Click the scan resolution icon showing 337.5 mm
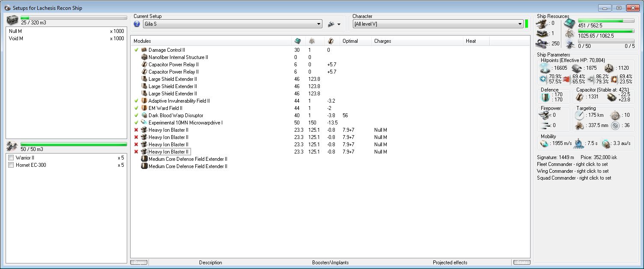644x269 pixels. (580, 126)
